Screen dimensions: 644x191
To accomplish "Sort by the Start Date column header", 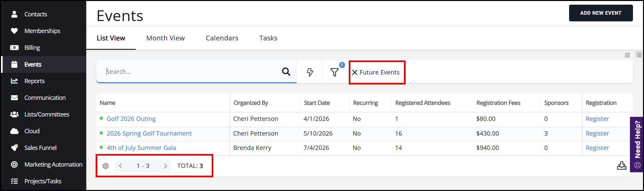I will (317, 103).
